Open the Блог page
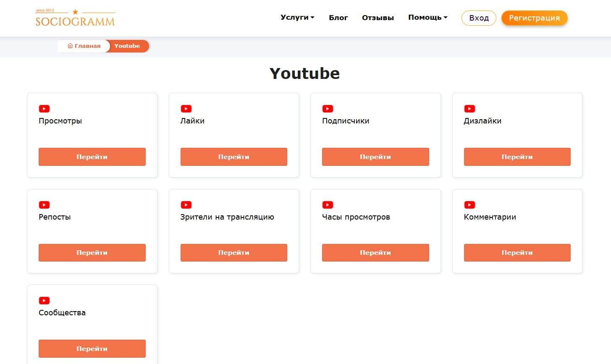611x364 pixels. pos(338,18)
